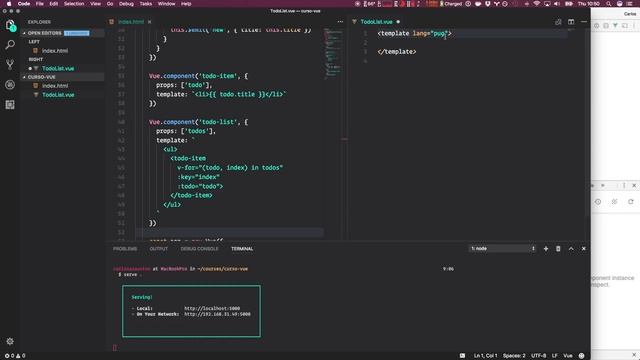Viewport: 640px width, 360px height.
Task: Open the View menu
Action: (96, 4)
